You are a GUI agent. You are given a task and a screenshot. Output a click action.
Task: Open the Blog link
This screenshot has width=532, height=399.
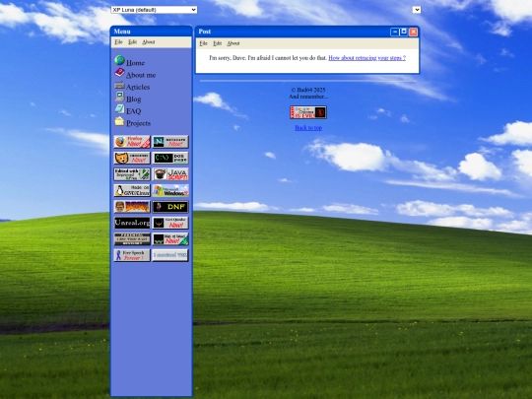point(133,100)
